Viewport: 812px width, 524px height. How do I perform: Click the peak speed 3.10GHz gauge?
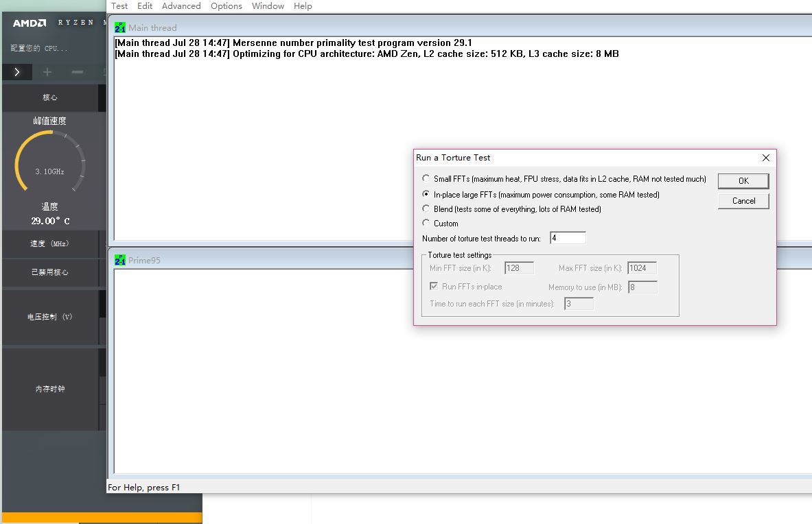coord(50,164)
